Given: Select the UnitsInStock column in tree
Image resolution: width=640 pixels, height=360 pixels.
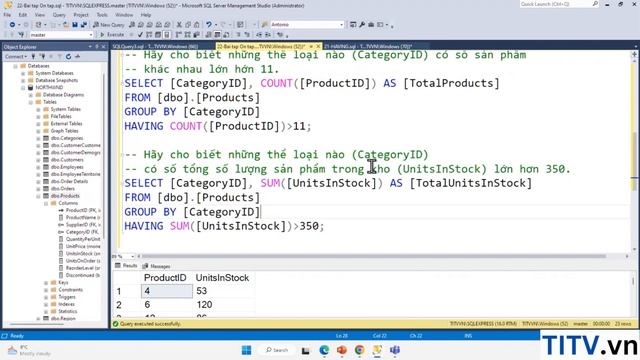Looking at the screenshot, I should tap(83, 253).
